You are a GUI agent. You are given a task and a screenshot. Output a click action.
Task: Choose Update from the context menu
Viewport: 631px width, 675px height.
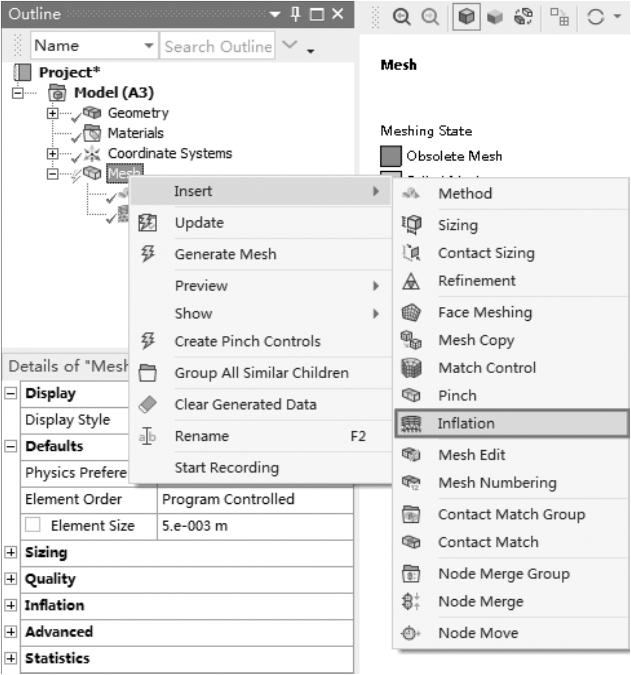click(199, 223)
